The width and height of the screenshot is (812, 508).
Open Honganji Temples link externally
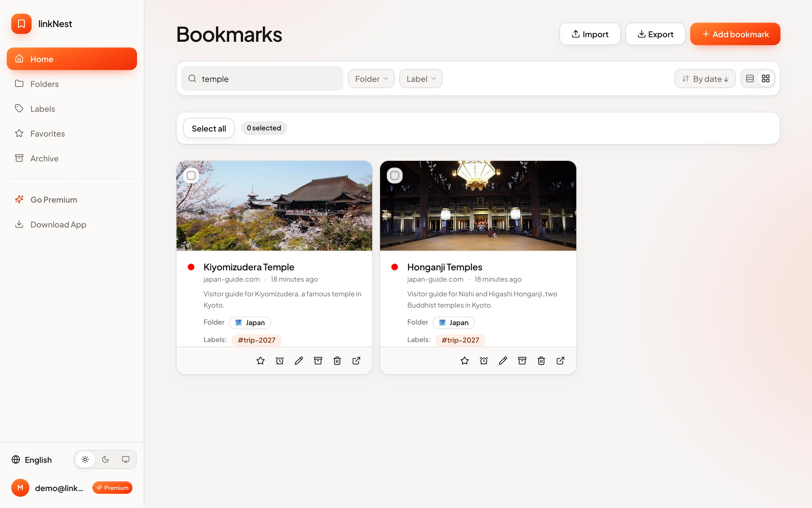560,360
